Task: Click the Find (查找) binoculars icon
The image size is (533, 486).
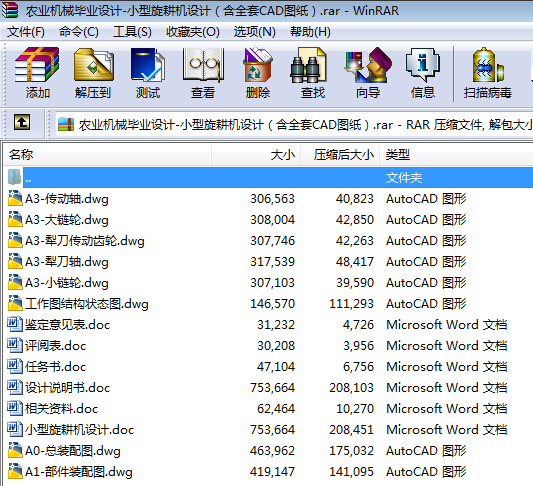Action: point(309,65)
